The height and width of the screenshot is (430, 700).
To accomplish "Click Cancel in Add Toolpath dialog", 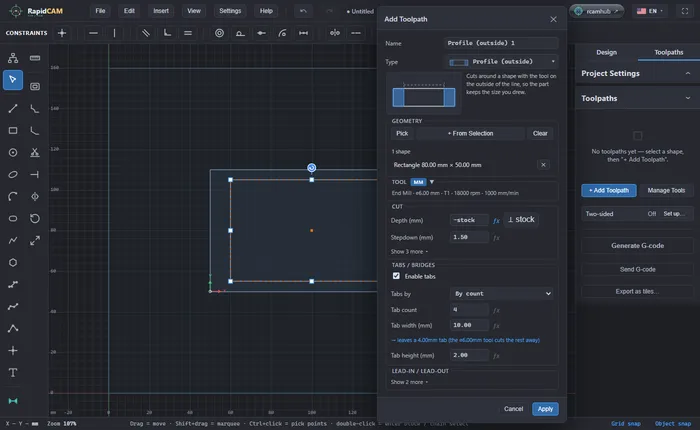I will [513, 409].
